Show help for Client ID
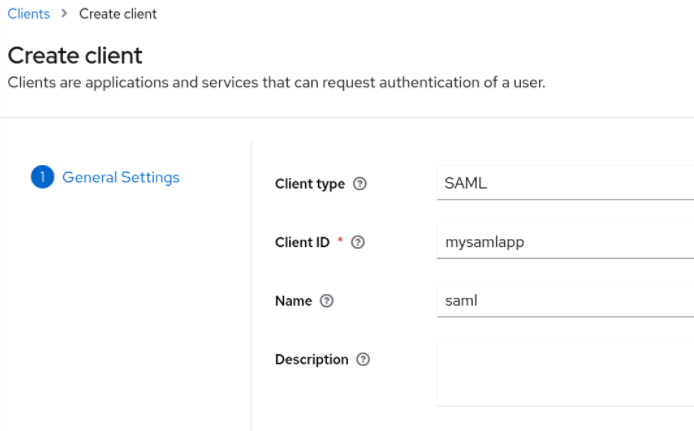The height and width of the screenshot is (431, 694). click(358, 242)
